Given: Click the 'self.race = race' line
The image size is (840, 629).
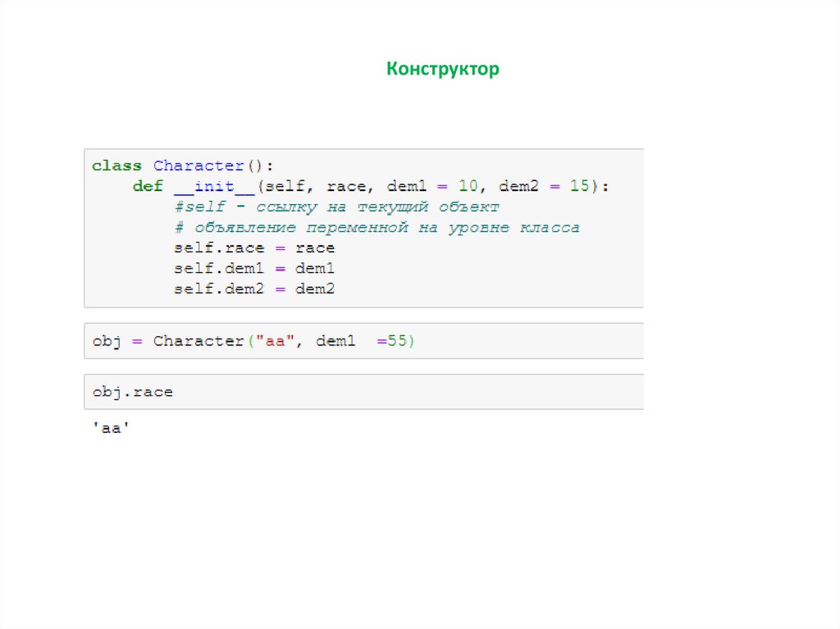Looking at the screenshot, I should [x=254, y=248].
